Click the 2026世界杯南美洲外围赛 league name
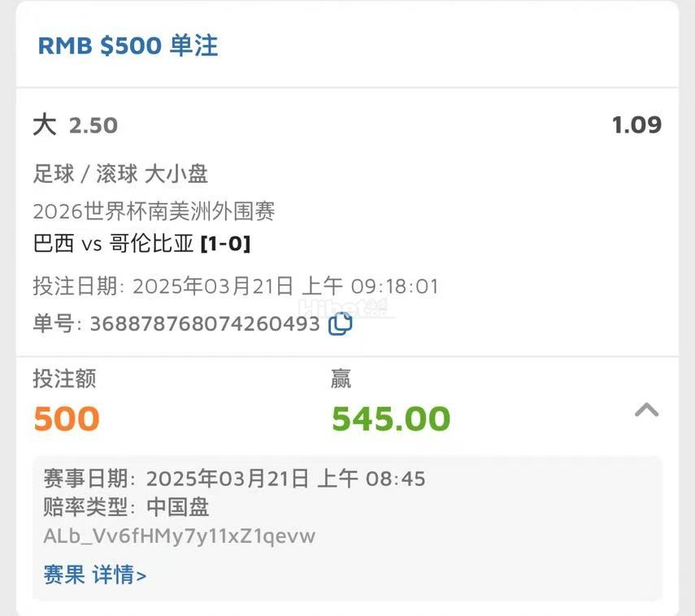 154,211
